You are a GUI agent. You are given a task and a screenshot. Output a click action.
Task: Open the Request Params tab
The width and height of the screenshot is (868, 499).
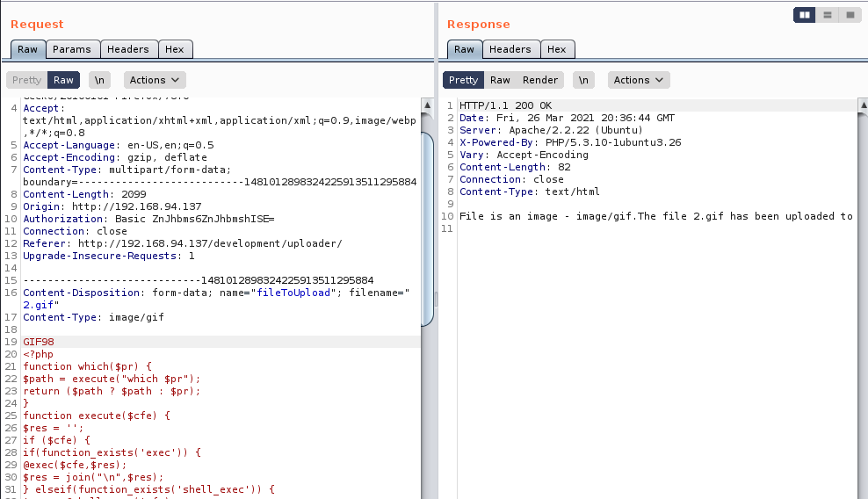(72, 49)
